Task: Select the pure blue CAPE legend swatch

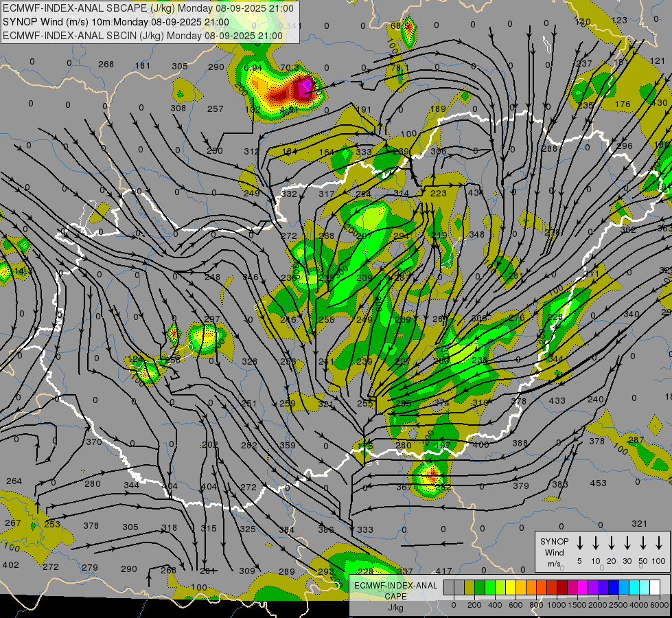Action: [613, 587]
